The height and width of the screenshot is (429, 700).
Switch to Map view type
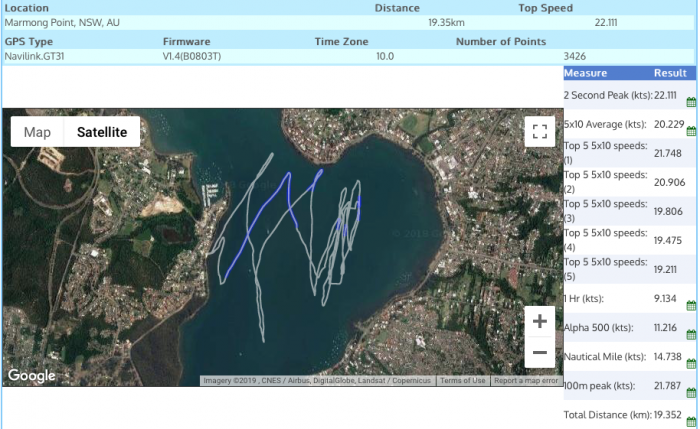click(x=37, y=132)
